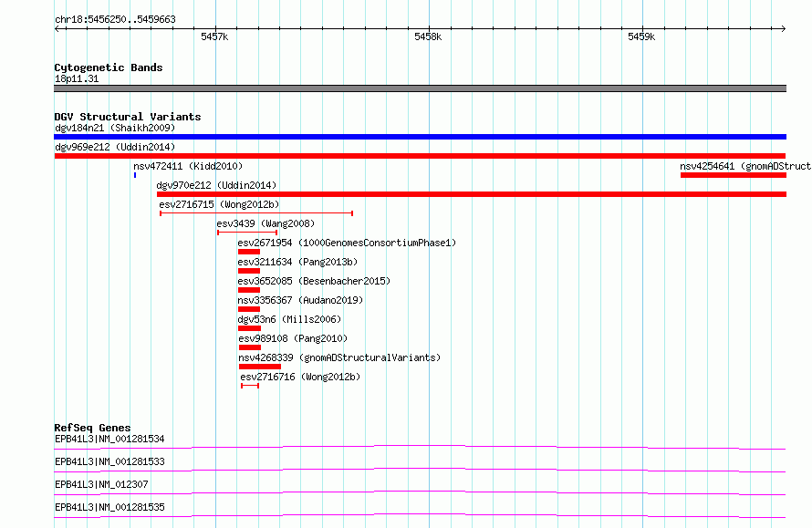Screen dimensions: 812x528
Task: Open nsv4268339 (gnomADStructuralVariants) label
Action: tap(339, 357)
